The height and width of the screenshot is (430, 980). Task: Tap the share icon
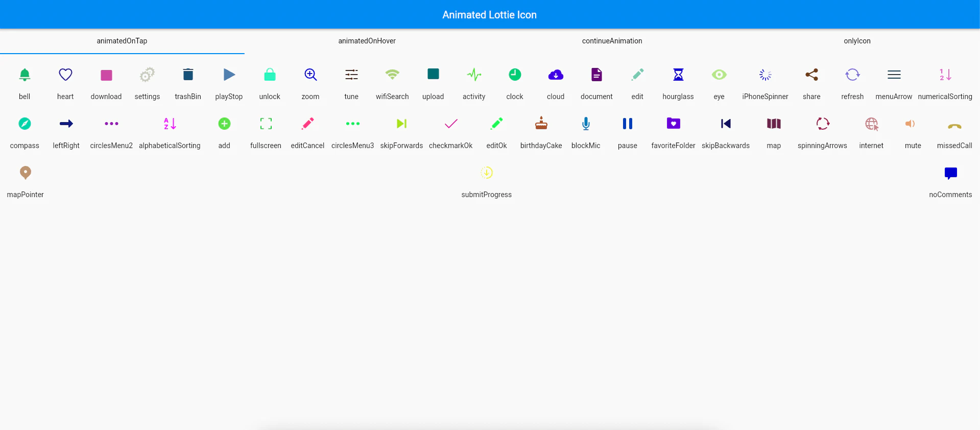[x=811, y=75]
